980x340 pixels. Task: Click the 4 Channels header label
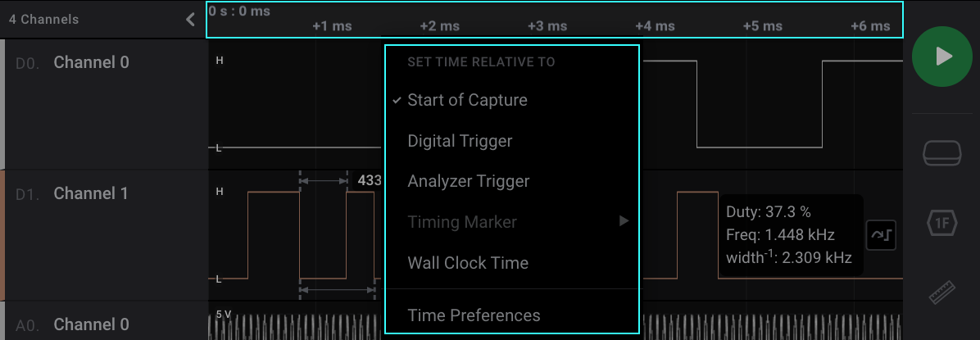[x=43, y=19]
